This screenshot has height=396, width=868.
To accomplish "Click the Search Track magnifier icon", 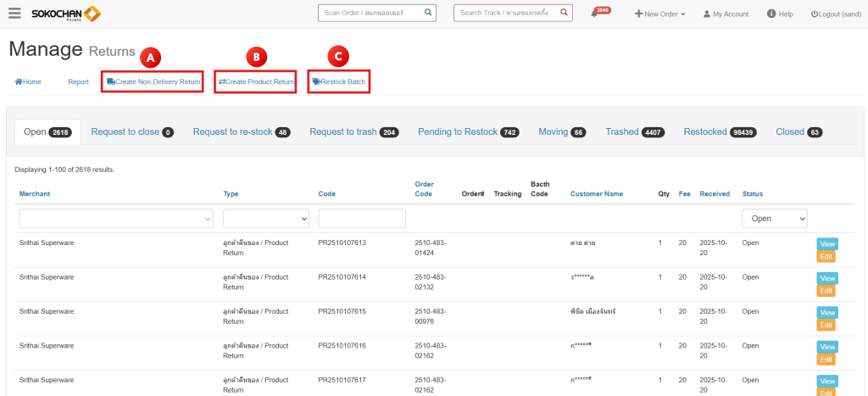I will [x=565, y=14].
